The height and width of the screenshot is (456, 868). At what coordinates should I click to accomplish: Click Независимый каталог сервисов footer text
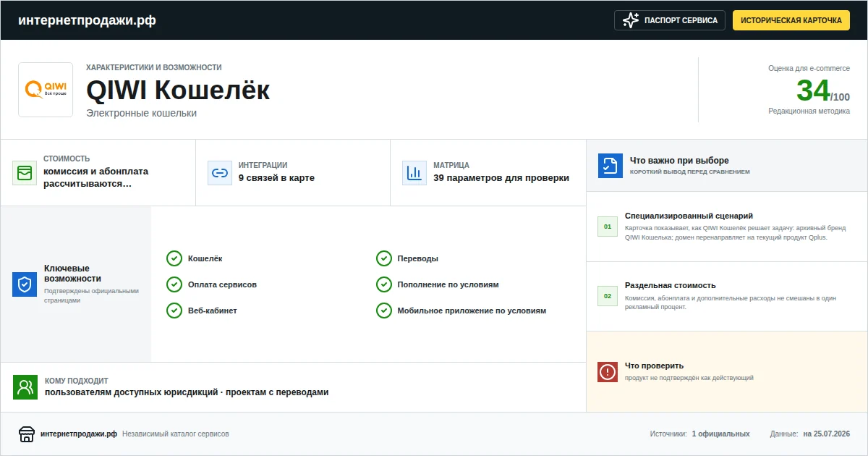pyautogui.click(x=176, y=434)
